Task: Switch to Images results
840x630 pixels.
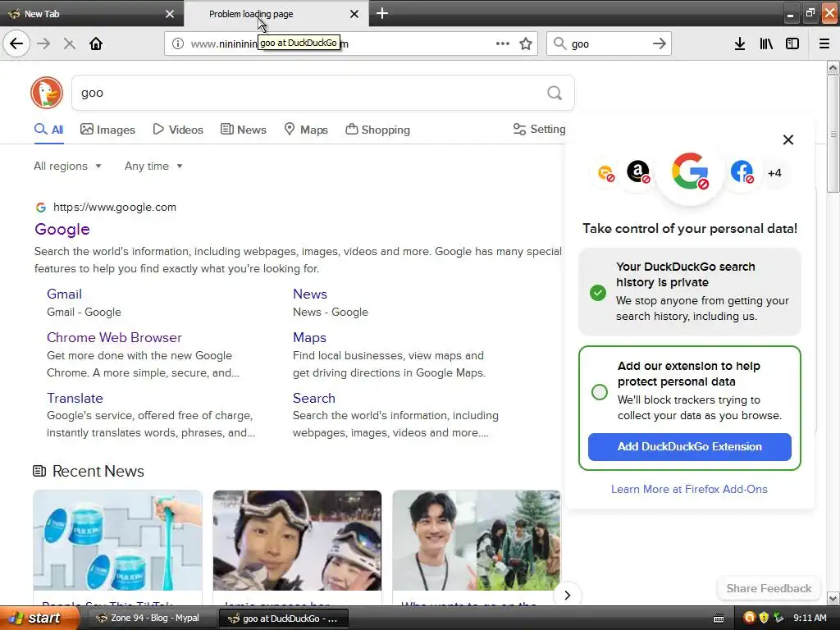Action: tap(107, 130)
